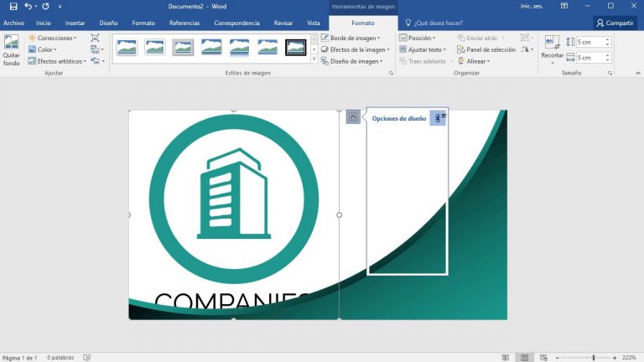Screen dimensions: 644x362
Task: Undo the last action
Action: click(28, 6)
